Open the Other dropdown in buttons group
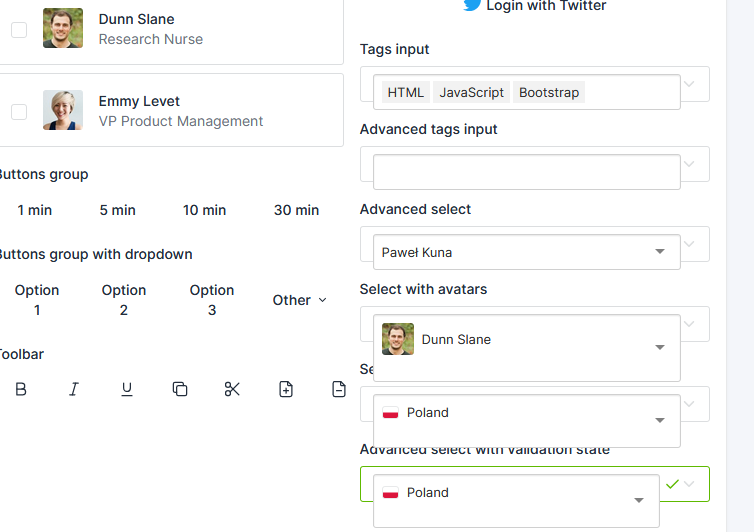The height and width of the screenshot is (532, 754). [x=299, y=300]
